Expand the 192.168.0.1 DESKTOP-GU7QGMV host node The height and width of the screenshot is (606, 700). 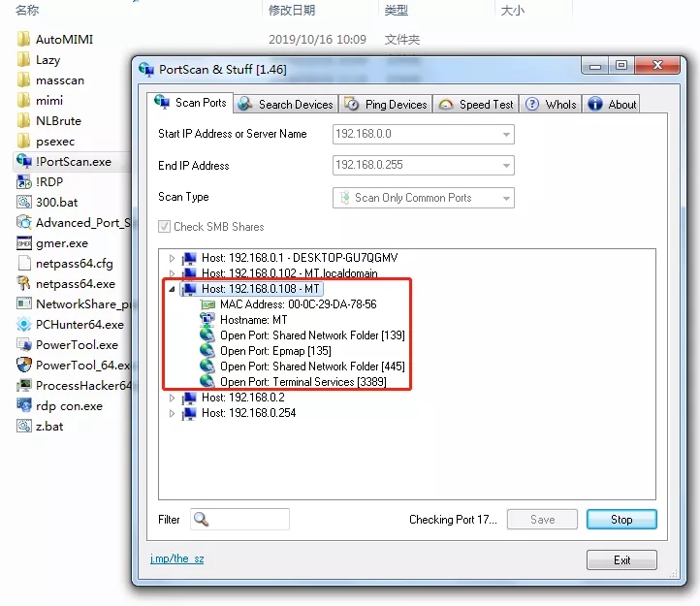coord(173,258)
